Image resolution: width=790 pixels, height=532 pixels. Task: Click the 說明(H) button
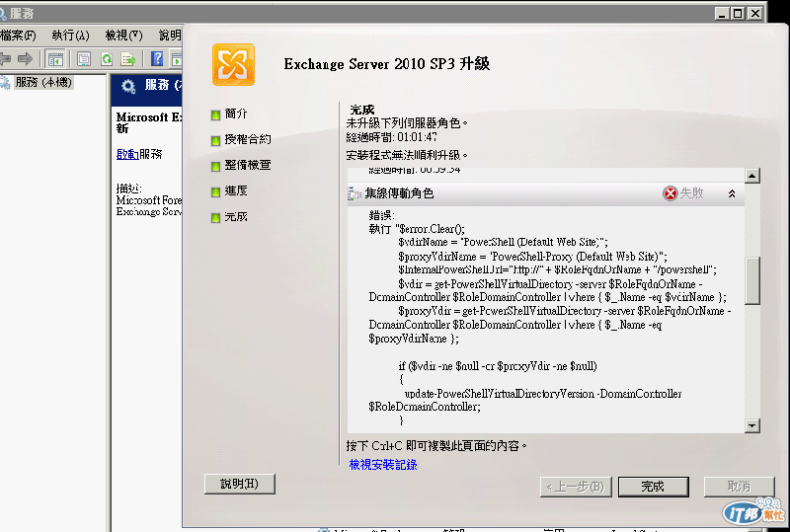(x=240, y=484)
